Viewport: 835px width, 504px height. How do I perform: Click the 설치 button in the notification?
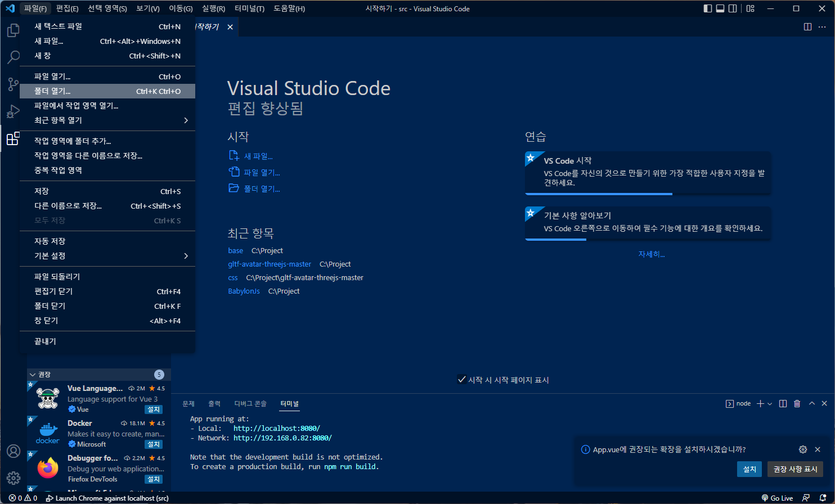[x=749, y=469]
